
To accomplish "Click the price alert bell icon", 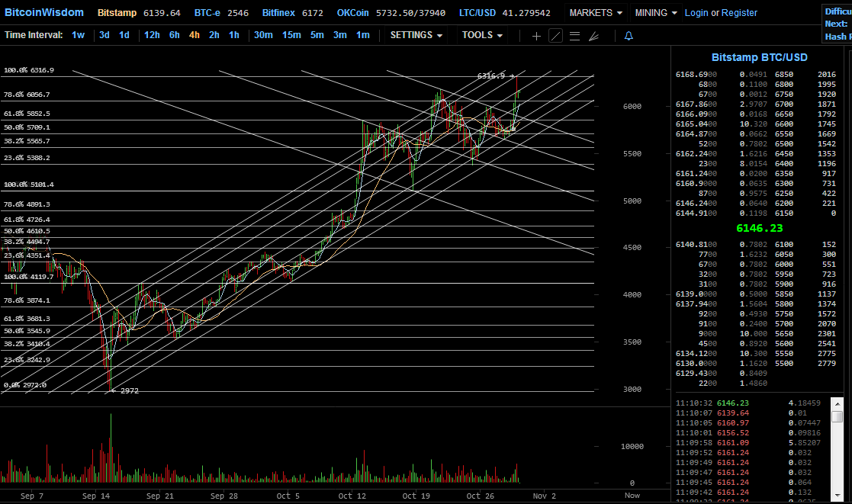I will coord(629,36).
